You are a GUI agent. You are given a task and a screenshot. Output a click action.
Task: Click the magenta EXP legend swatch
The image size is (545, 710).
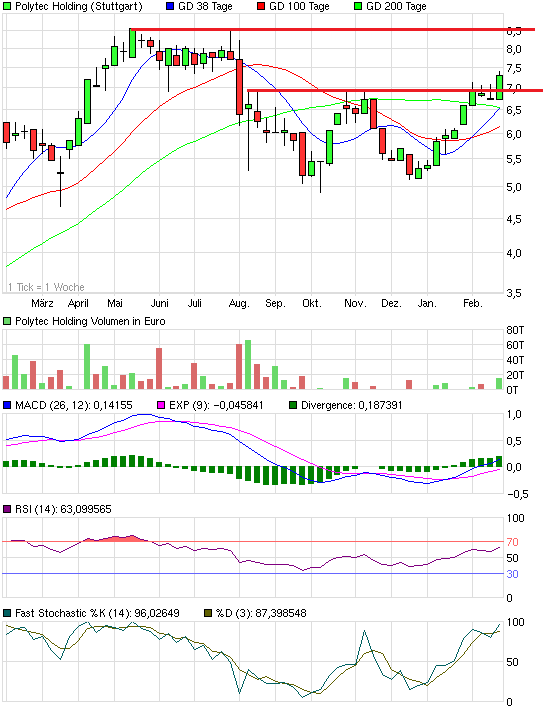pos(161,405)
